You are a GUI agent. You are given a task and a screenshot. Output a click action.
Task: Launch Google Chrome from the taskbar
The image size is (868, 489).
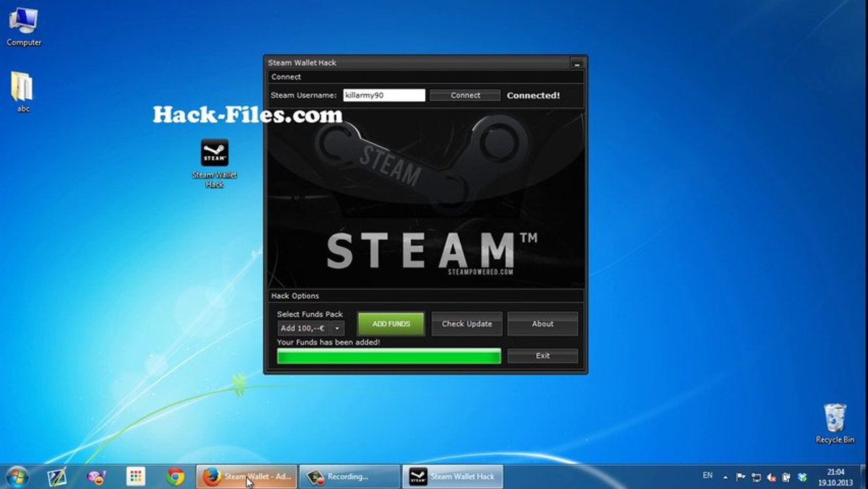pos(175,477)
